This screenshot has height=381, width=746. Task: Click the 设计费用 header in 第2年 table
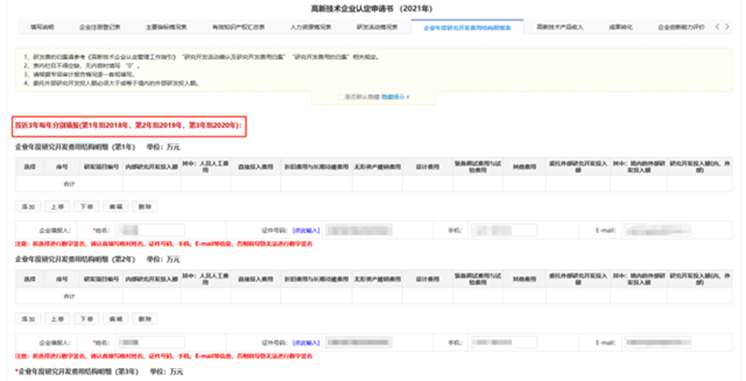point(428,279)
